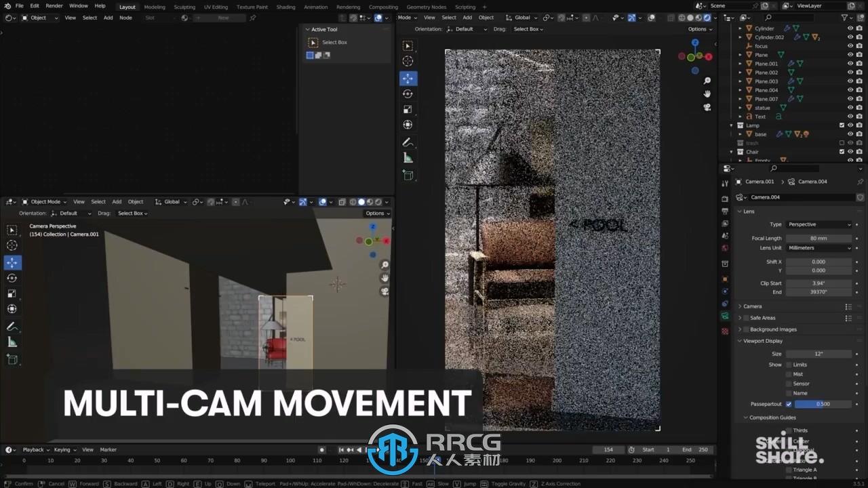868x488 pixels.
Task: Enable the Mist checkbox under Show
Action: tap(789, 374)
